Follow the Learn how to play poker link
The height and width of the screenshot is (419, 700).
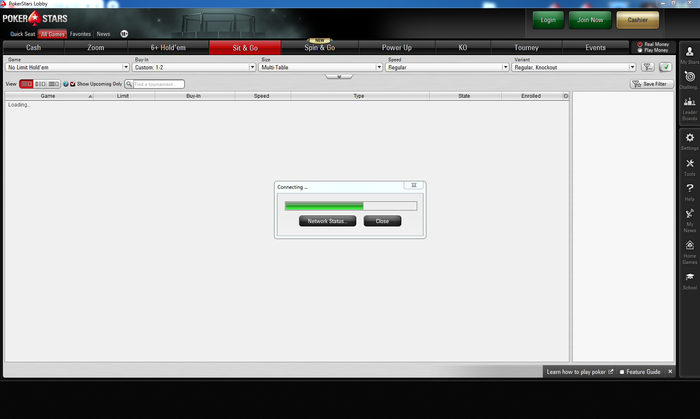[x=579, y=372]
